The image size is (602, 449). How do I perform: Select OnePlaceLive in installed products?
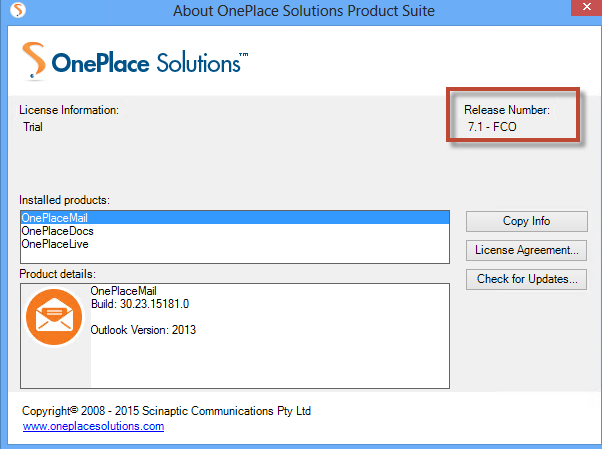point(235,244)
